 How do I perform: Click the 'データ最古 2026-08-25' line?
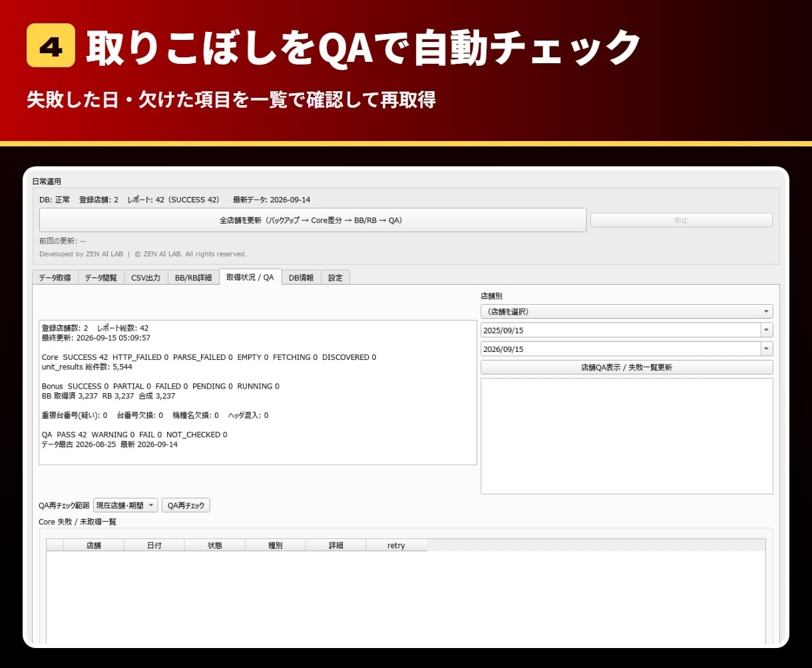pos(109,444)
